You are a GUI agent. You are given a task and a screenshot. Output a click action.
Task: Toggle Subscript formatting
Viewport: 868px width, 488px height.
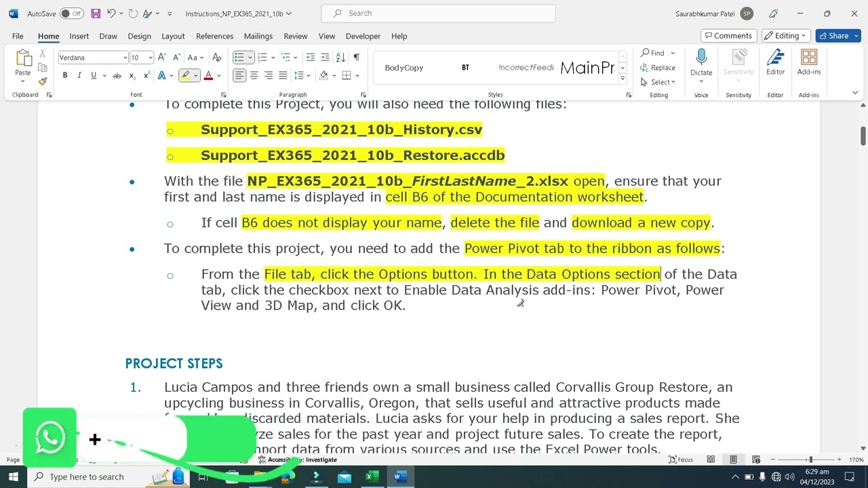tap(132, 75)
